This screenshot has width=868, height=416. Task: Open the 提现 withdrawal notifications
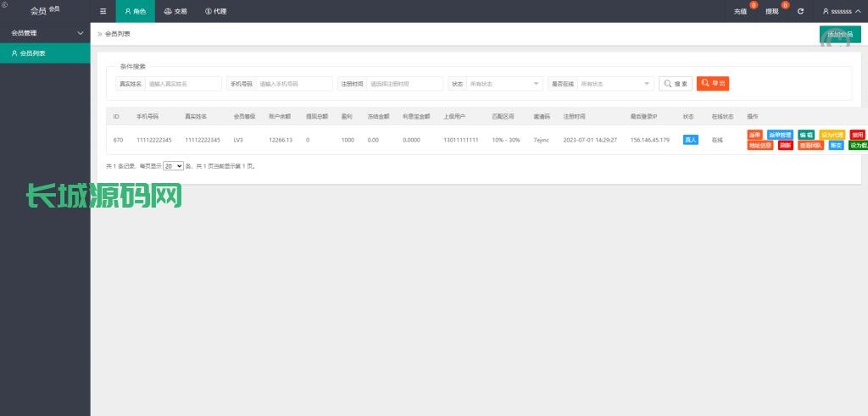point(771,11)
